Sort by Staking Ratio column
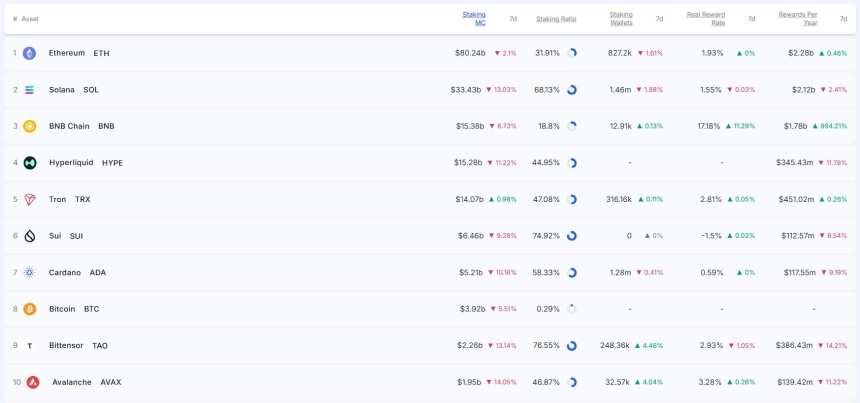860x403 pixels. click(556, 19)
